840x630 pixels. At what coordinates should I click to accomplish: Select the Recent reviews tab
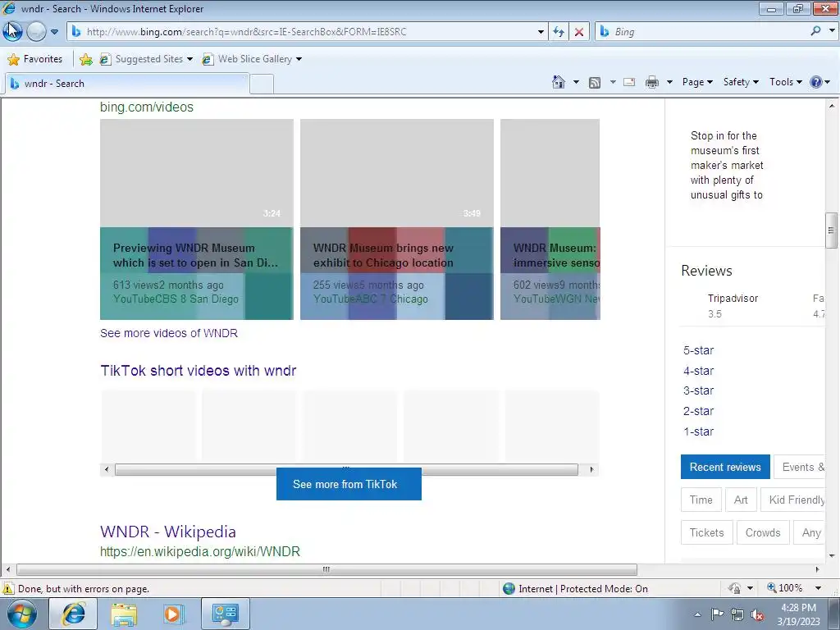(725, 467)
